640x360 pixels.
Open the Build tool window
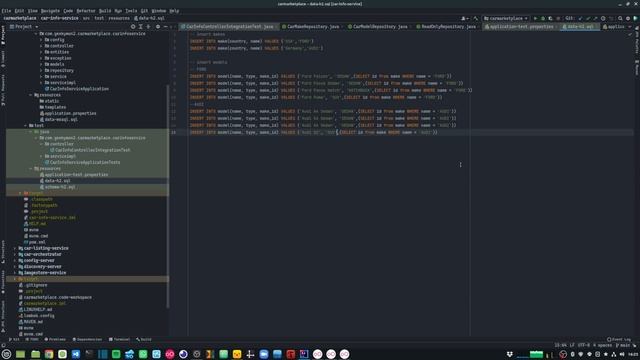[144, 339]
